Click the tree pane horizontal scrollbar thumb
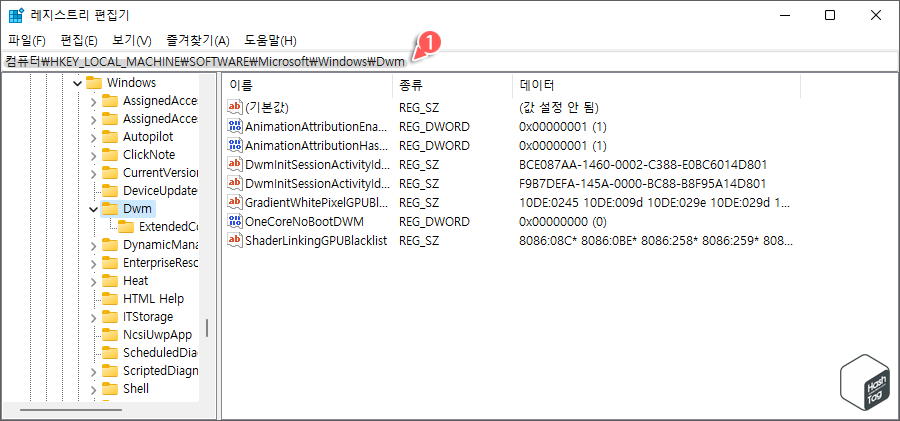The image size is (900, 421). [71, 410]
